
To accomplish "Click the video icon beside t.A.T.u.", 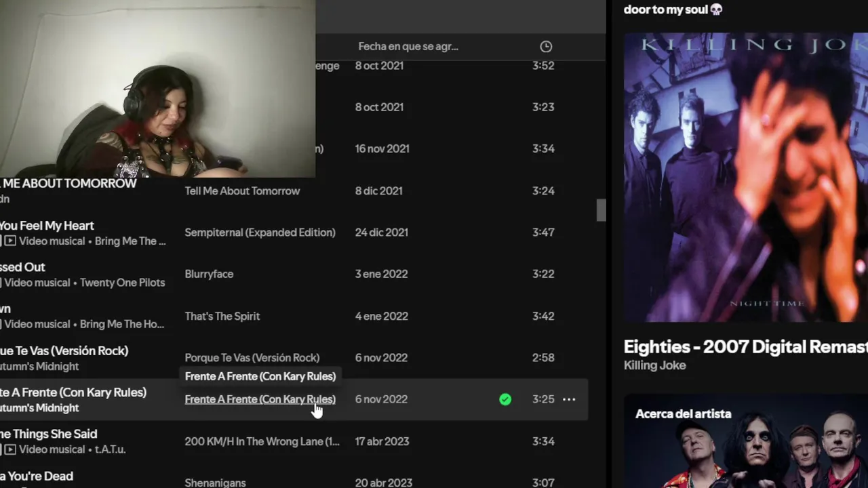I will tap(10, 449).
